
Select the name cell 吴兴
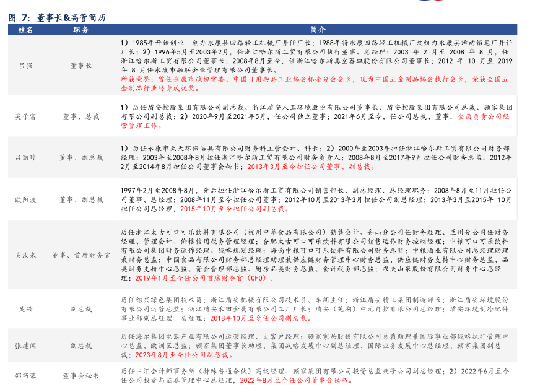point(25,308)
